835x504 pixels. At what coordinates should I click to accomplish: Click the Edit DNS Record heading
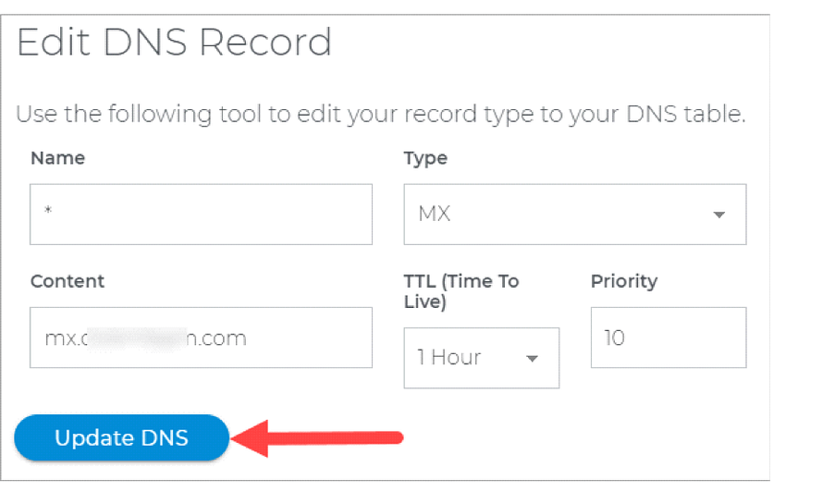[x=174, y=43]
